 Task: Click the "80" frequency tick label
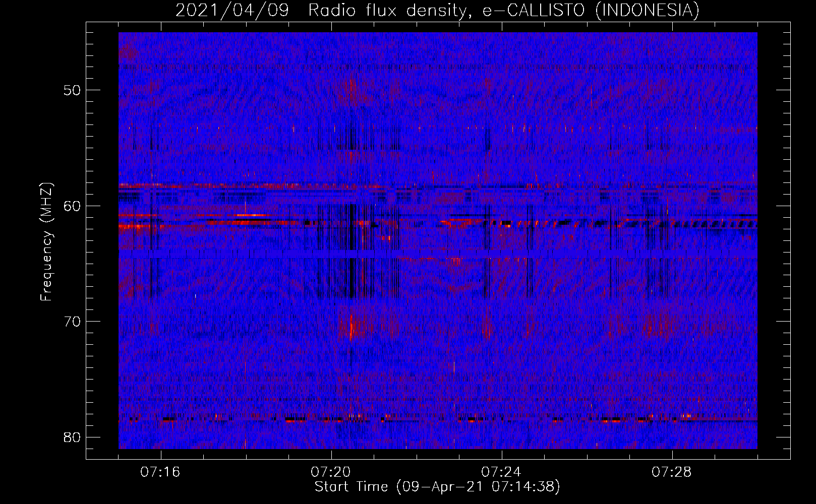pyautogui.click(x=73, y=437)
